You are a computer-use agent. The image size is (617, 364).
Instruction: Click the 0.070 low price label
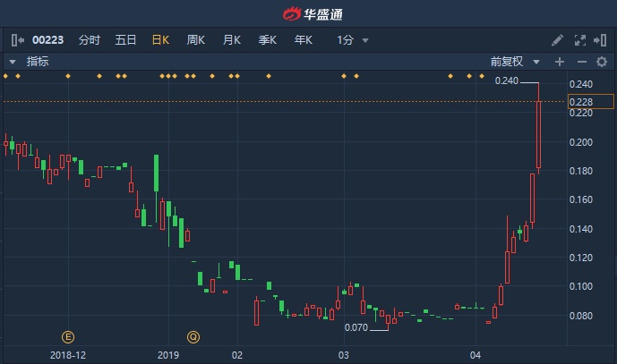[356, 327]
